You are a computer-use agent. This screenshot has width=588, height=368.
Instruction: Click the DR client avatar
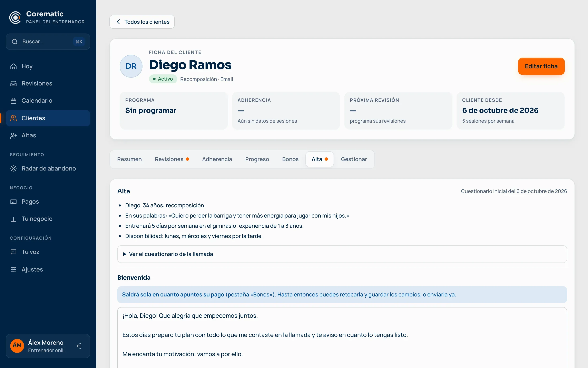click(x=131, y=66)
